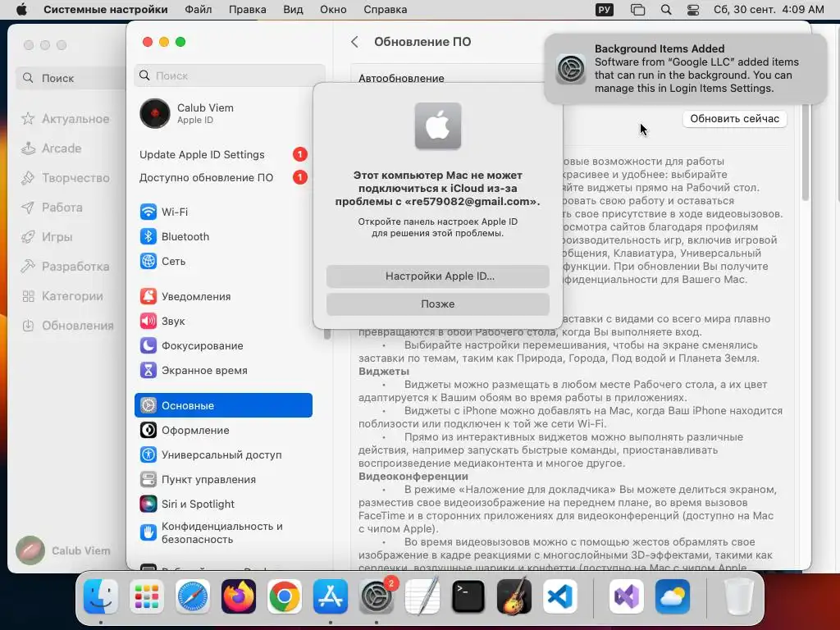Open Конфиденциальность и безопасность hand icon
The width and height of the screenshot is (840, 630).
(x=148, y=532)
